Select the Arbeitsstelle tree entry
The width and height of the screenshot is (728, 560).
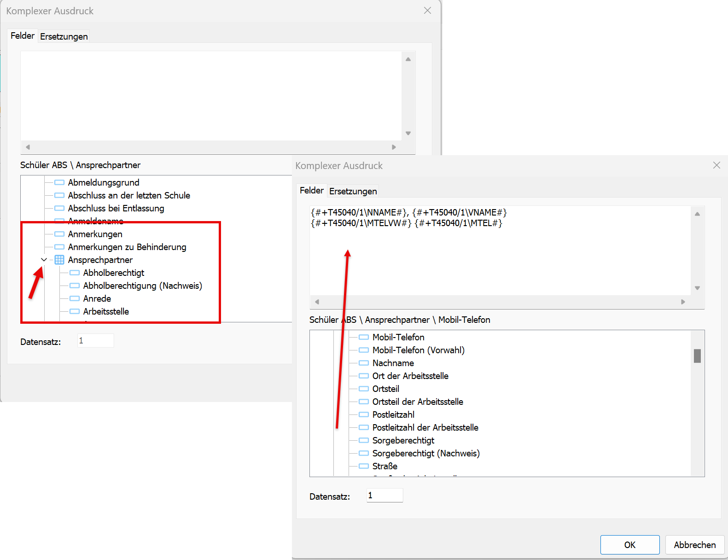[x=106, y=311]
